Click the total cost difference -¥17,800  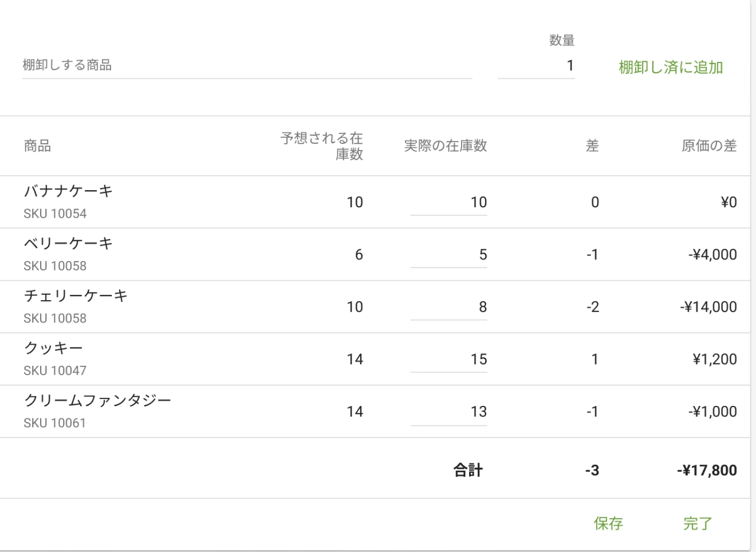coord(707,471)
